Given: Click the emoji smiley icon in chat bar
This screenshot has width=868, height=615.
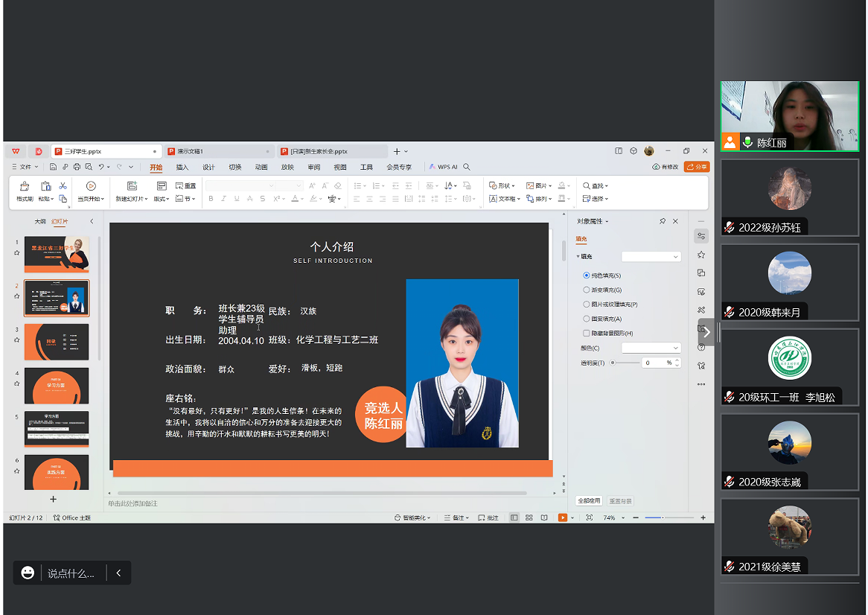Looking at the screenshot, I should [28, 573].
